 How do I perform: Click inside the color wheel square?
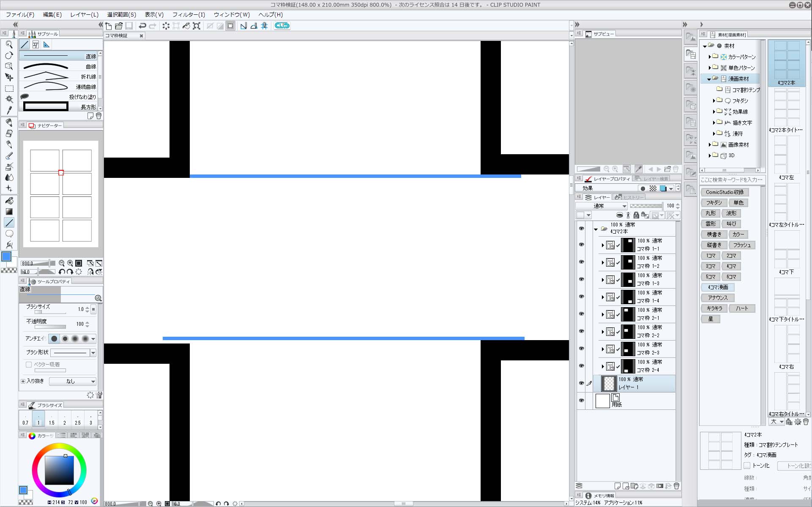point(59,470)
